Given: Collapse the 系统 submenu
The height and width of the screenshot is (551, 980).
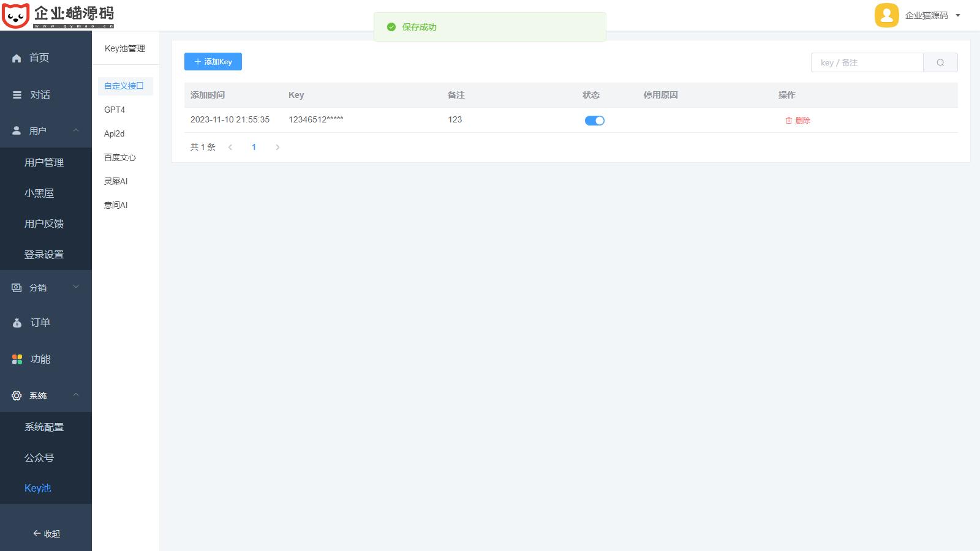Looking at the screenshot, I should coord(76,395).
